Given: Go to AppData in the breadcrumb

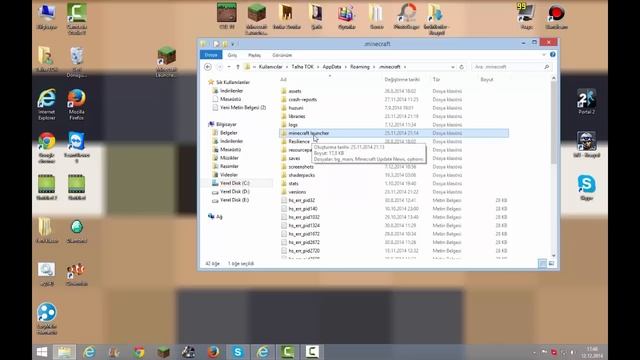Looking at the screenshot, I should click(x=332, y=67).
